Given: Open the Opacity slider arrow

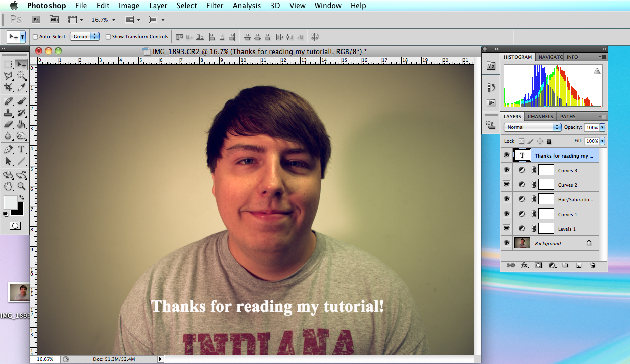Looking at the screenshot, I should 602,127.
